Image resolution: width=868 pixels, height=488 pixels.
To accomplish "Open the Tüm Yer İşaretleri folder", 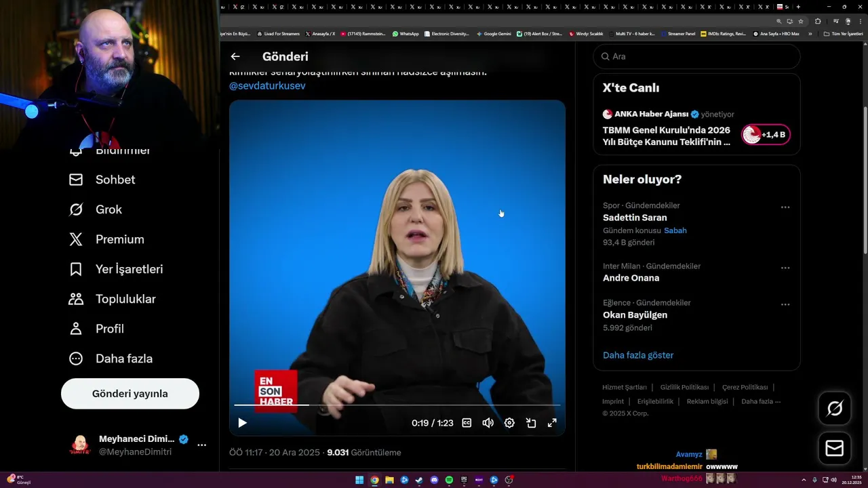I will pyautogui.click(x=844, y=34).
